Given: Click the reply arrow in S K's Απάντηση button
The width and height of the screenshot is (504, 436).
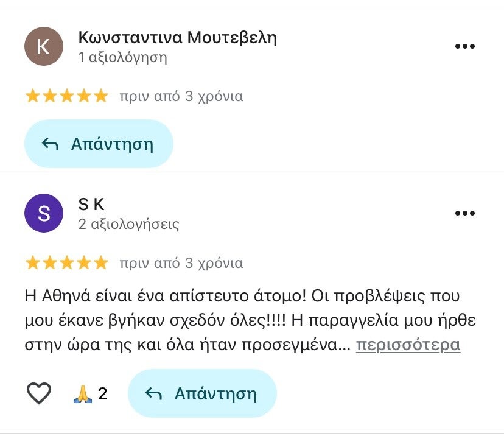Looking at the screenshot, I should tap(153, 394).
